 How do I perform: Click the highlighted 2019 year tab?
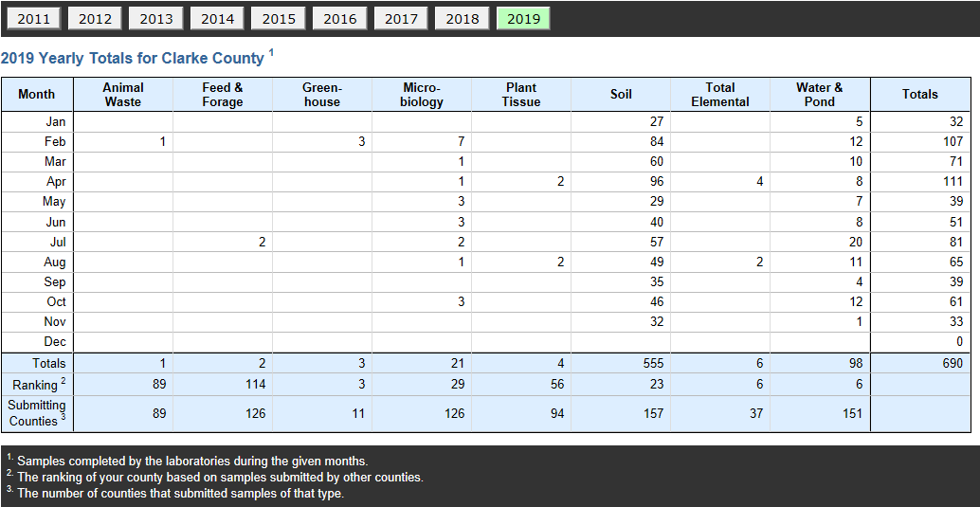click(x=524, y=19)
